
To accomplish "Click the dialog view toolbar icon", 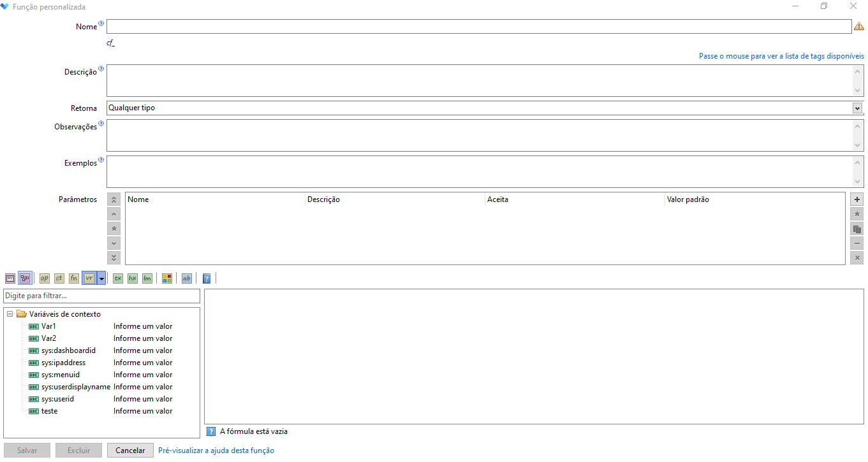I will tap(10, 278).
